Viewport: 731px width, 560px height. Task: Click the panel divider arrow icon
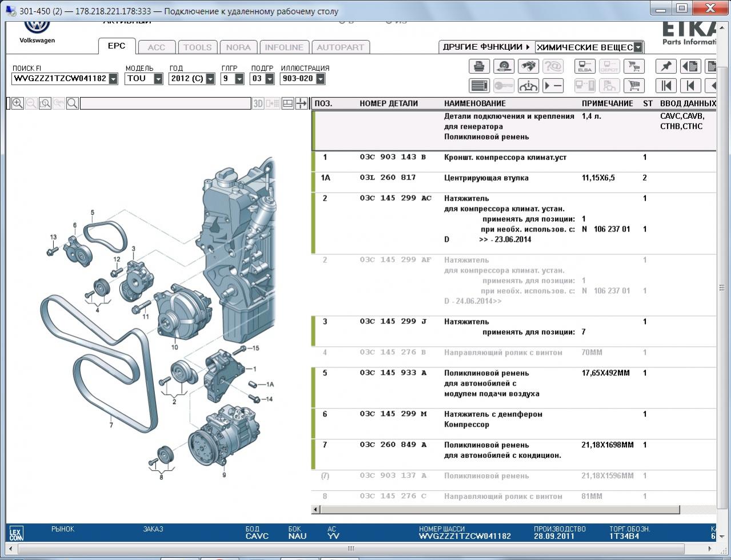pos(301,103)
